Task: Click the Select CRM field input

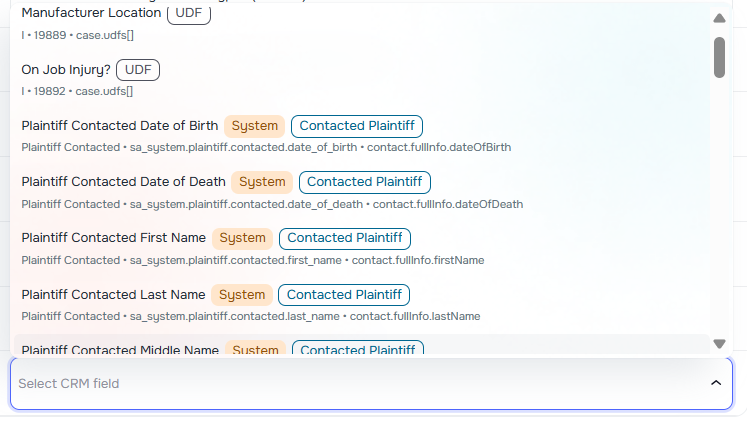Action: point(350,384)
